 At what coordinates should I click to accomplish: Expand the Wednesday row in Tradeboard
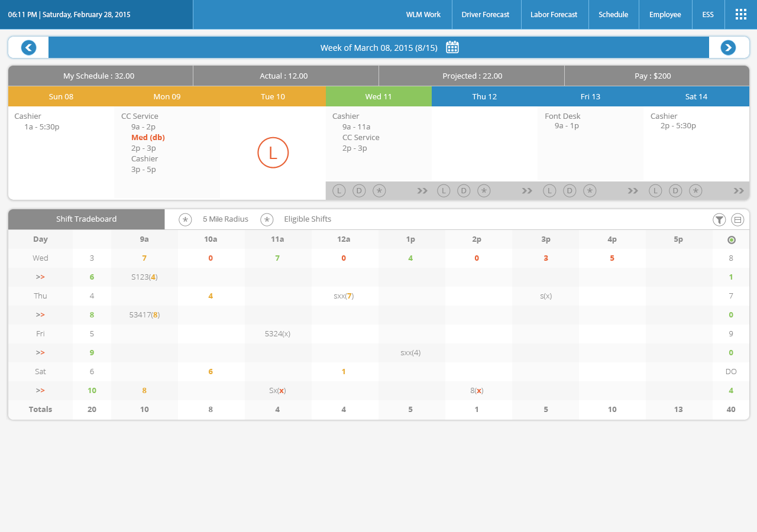click(x=40, y=277)
